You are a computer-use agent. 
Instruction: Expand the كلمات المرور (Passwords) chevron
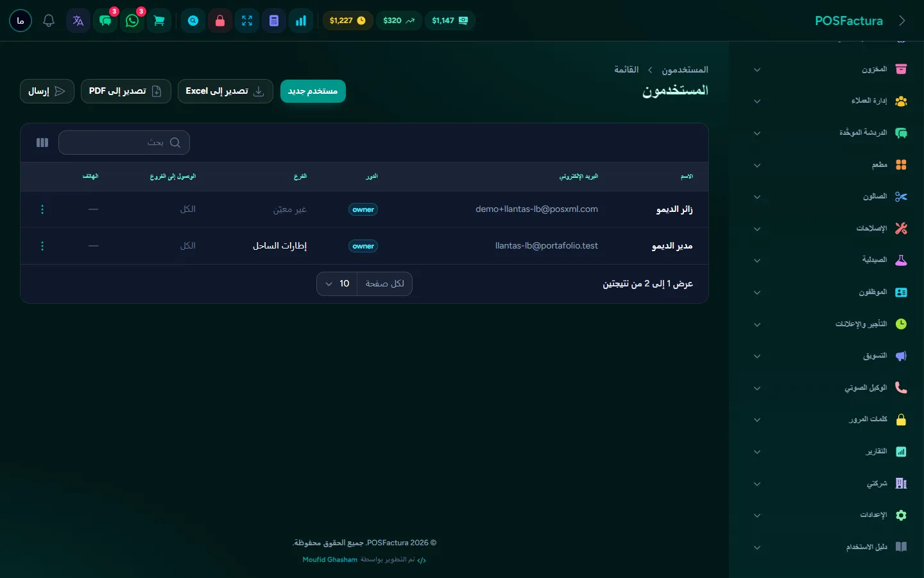pos(757,420)
